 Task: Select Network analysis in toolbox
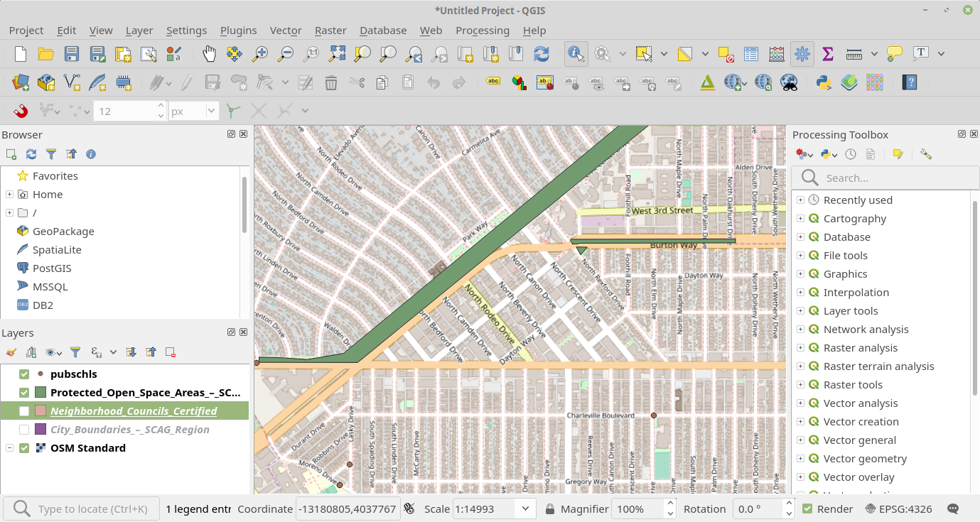tap(866, 330)
